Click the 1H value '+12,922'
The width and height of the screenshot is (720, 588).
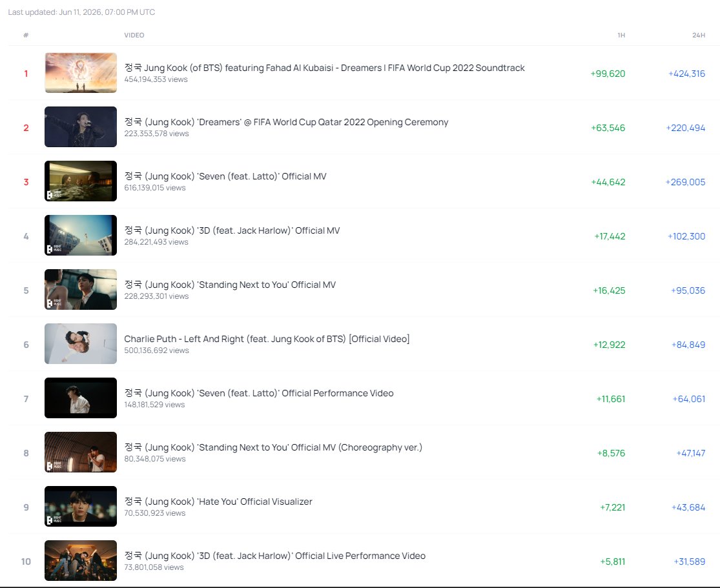click(x=610, y=344)
